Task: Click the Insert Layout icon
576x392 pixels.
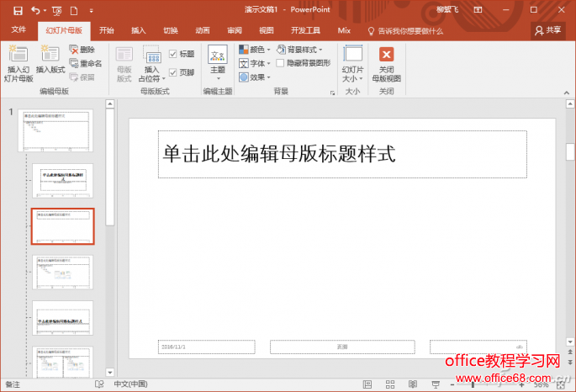Action: (50, 57)
